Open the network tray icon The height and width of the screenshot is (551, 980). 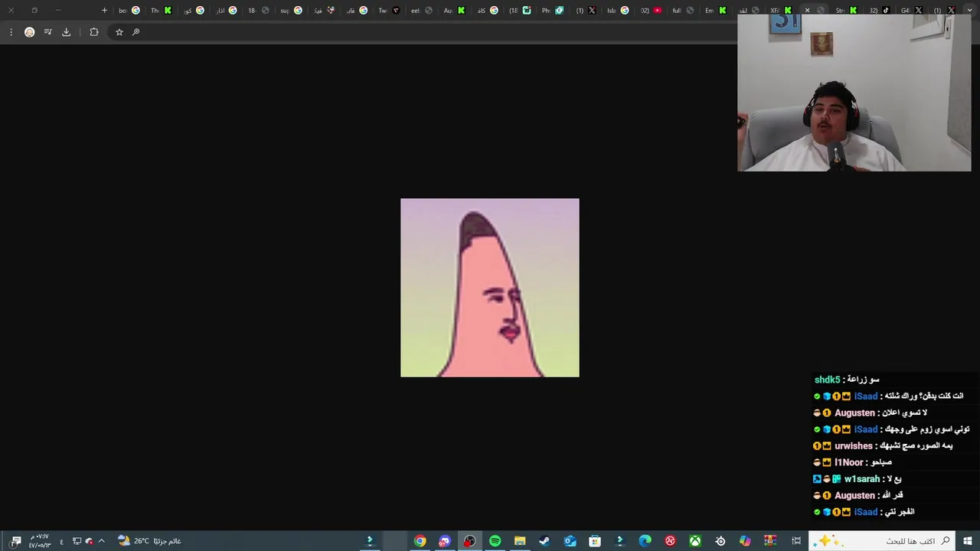77,541
